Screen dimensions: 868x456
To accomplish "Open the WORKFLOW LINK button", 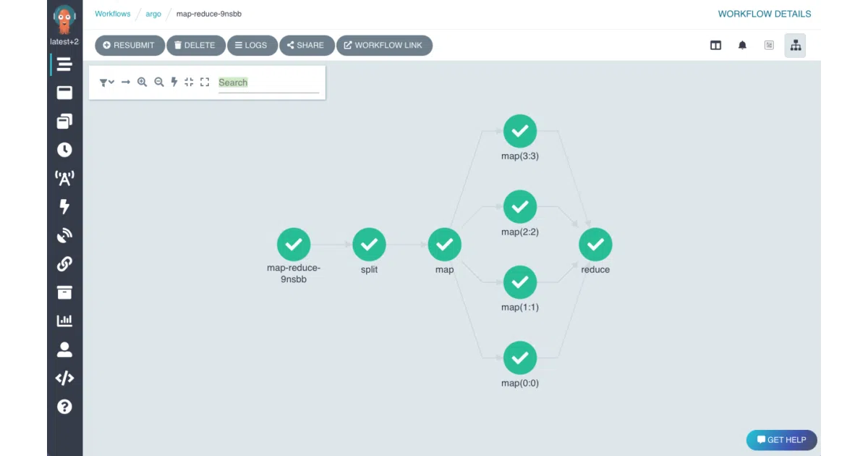I will pyautogui.click(x=384, y=45).
